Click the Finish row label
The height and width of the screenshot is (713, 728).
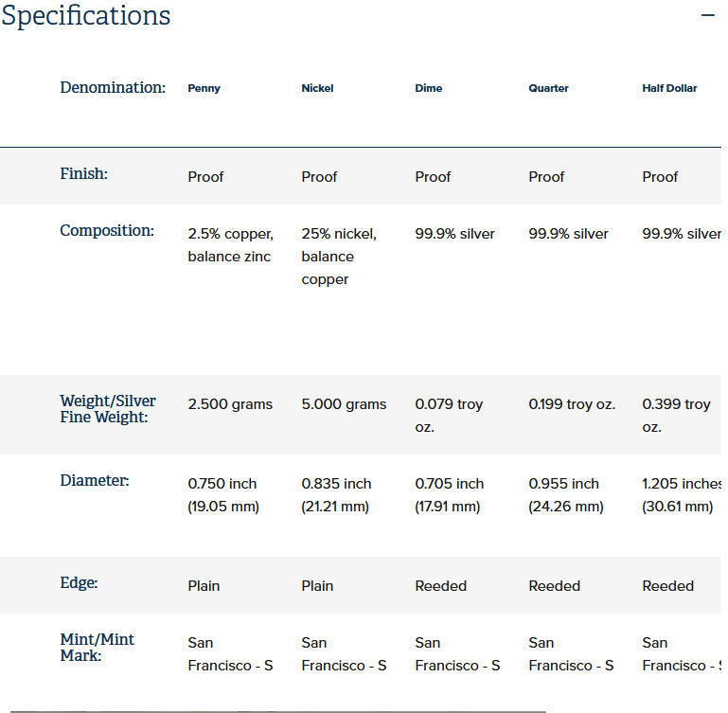click(84, 174)
